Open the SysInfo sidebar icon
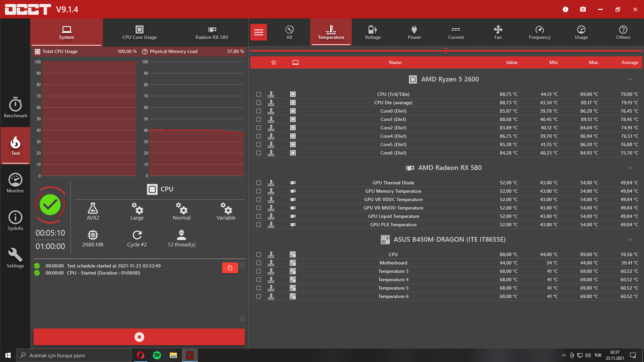The height and width of the screenshot is (362, 644). click(15, 221)
